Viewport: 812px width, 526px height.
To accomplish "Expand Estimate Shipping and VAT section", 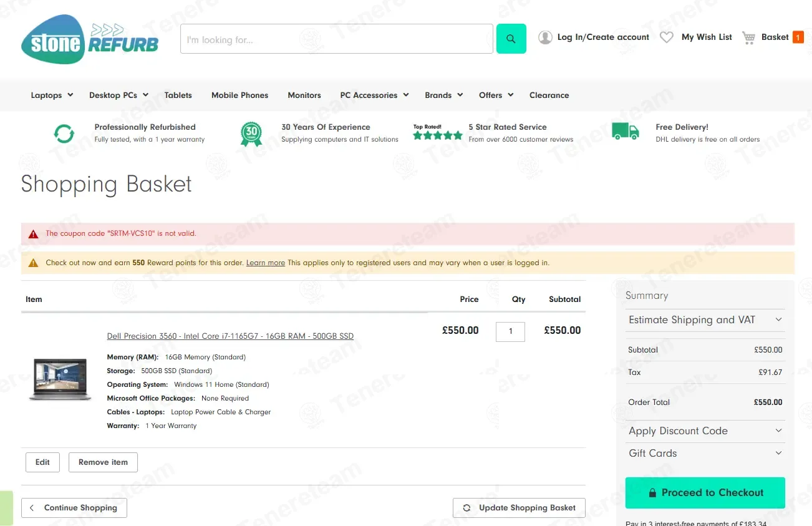I will [x=705, y=320].
